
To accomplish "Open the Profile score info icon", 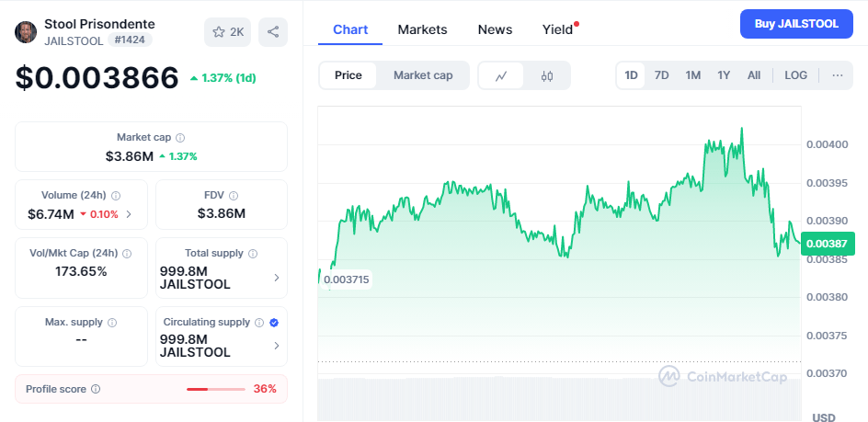I will tap(96, 389).
